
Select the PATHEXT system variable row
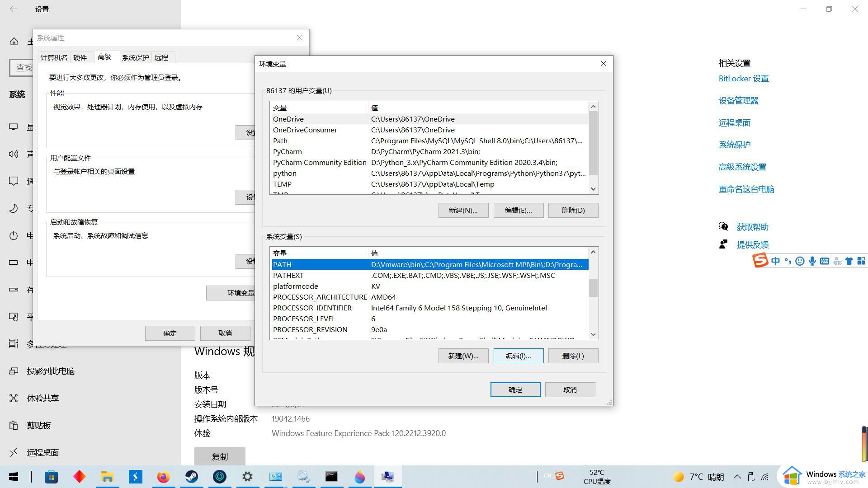[430, 276]
